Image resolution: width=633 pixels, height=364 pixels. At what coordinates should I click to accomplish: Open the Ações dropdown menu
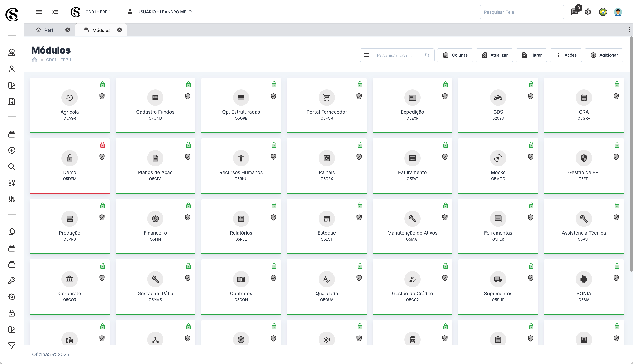click(x=566, y=55)
